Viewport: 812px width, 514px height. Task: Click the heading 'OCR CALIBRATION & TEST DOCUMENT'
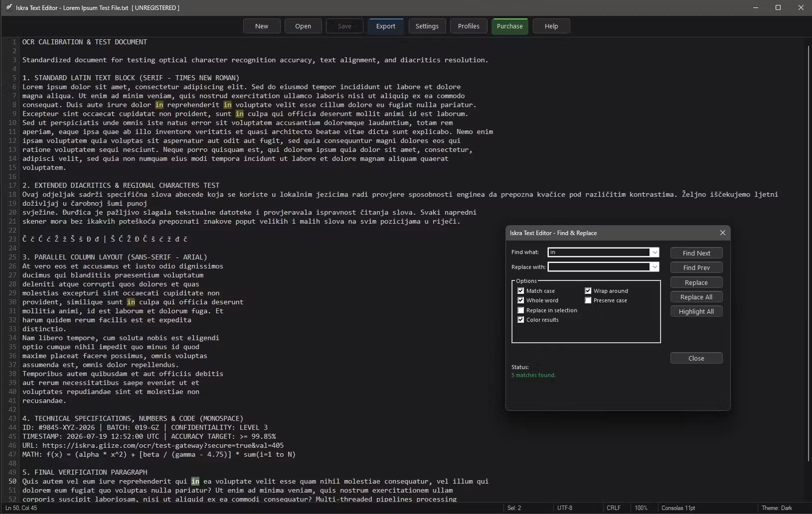[85, 42]
